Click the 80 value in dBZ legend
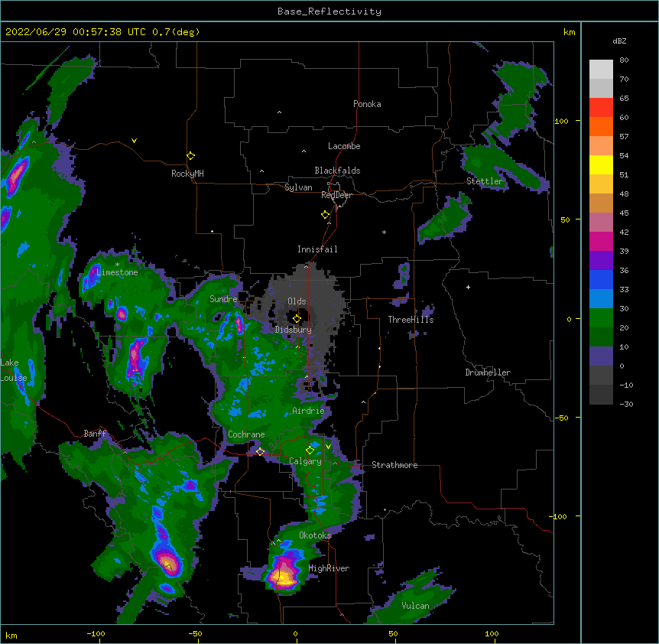The width and height of the screenshot is (659, 644). 624,60
